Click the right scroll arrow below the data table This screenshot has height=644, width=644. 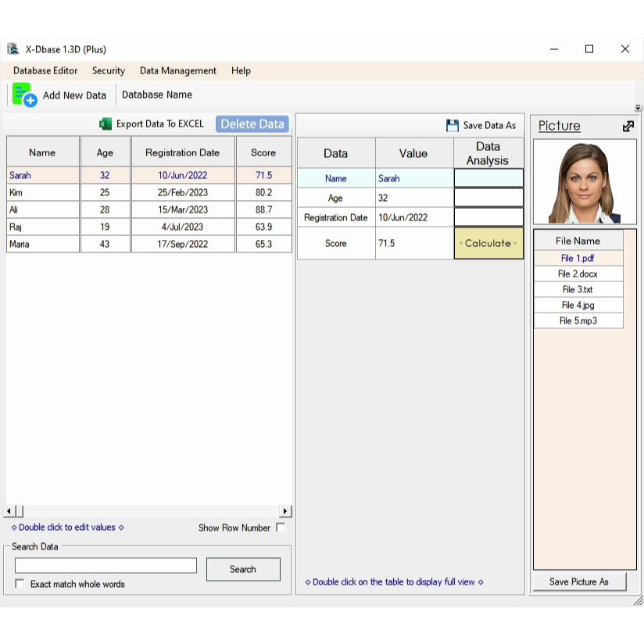pos(284,510)
